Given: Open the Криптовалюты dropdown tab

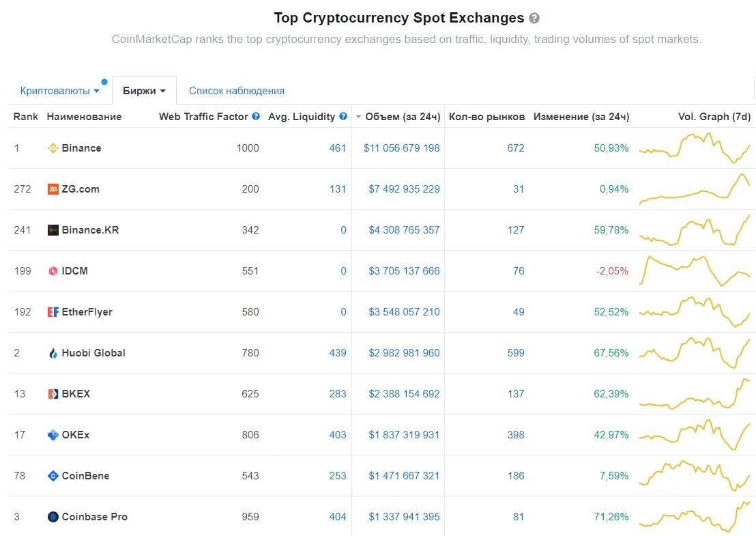Looking at the screenshot, I should (59, 91).
